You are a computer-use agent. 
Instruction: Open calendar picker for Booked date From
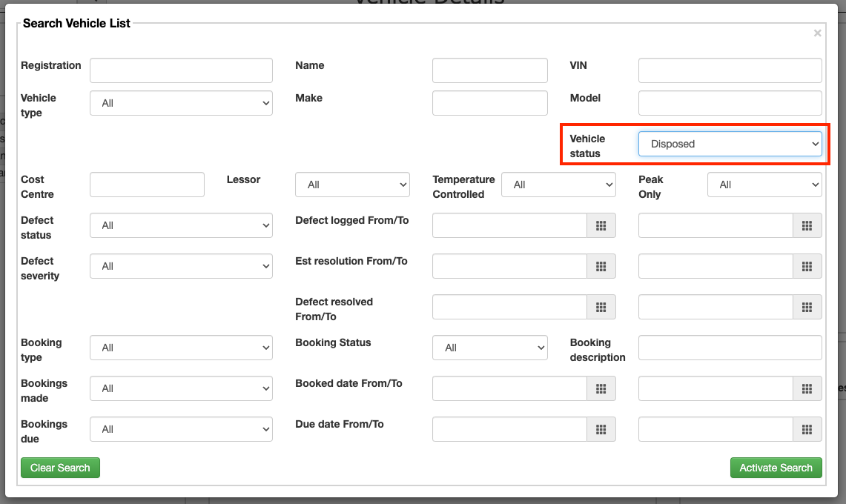click(601, 388)
